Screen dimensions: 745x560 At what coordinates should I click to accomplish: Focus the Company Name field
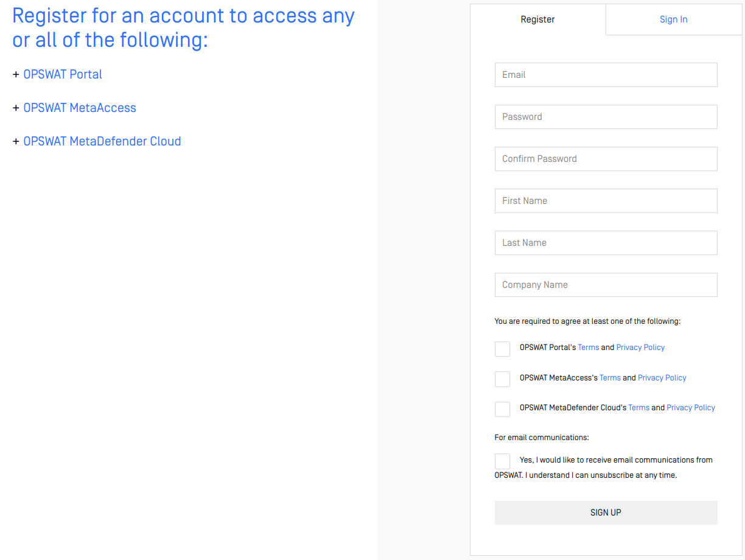pyautogui.click(x=606, y=285)
